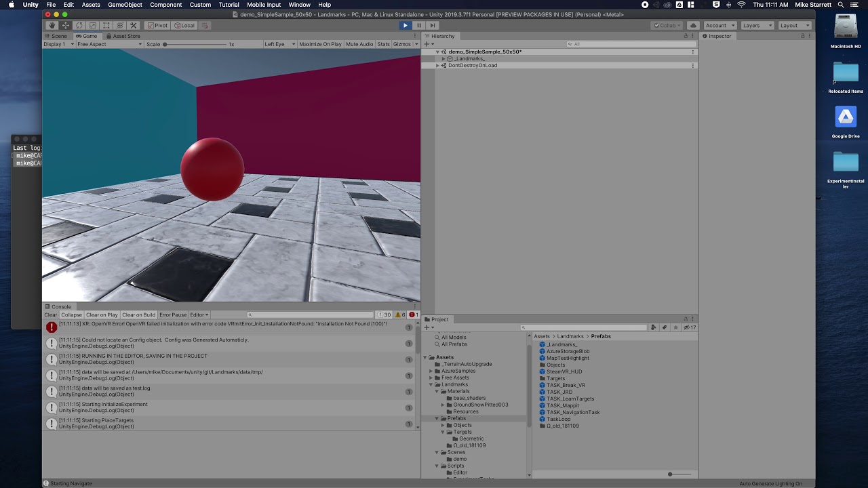Select the Rect Transform tool
The width and height of the screenshot is (868, 488).
coord(106,25)
